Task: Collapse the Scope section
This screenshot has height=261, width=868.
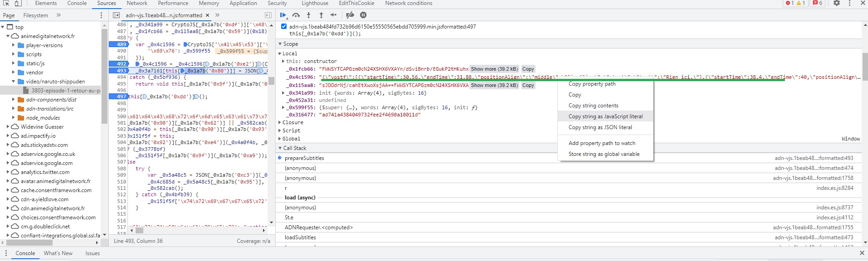Action: click(290, 44)
